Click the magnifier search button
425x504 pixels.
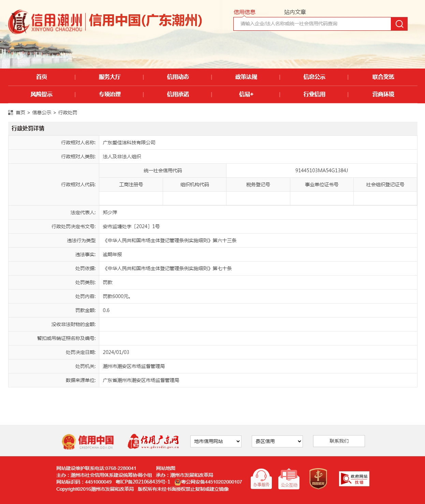pos(399,24)
